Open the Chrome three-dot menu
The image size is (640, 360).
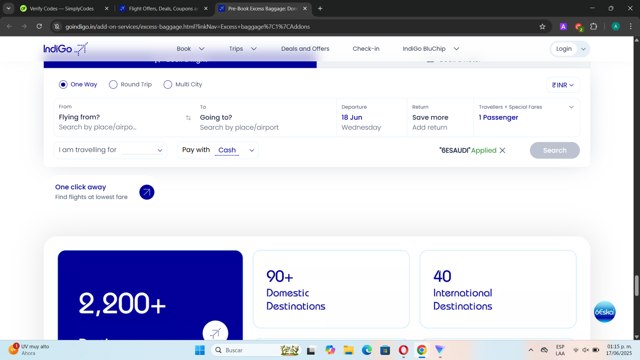(631, 27)
